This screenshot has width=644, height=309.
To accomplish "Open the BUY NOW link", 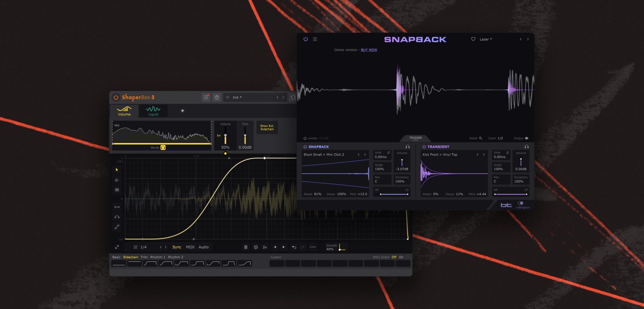I will (x=369, y=50).
